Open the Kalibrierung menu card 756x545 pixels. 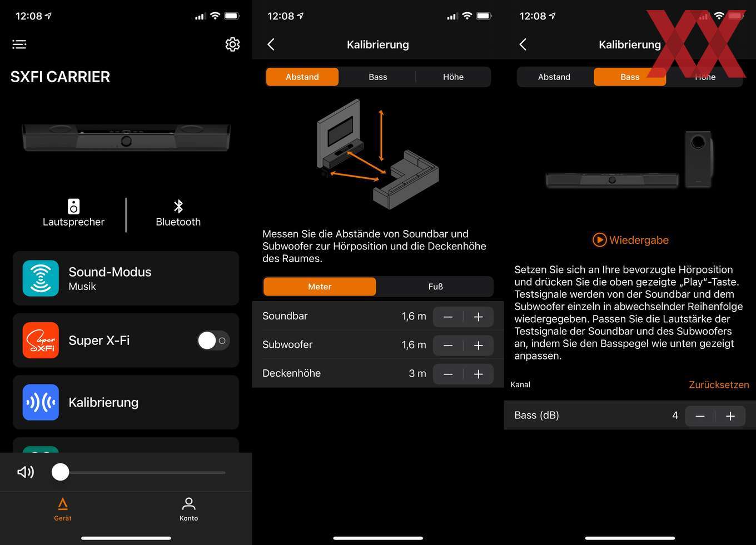point(126,402)
